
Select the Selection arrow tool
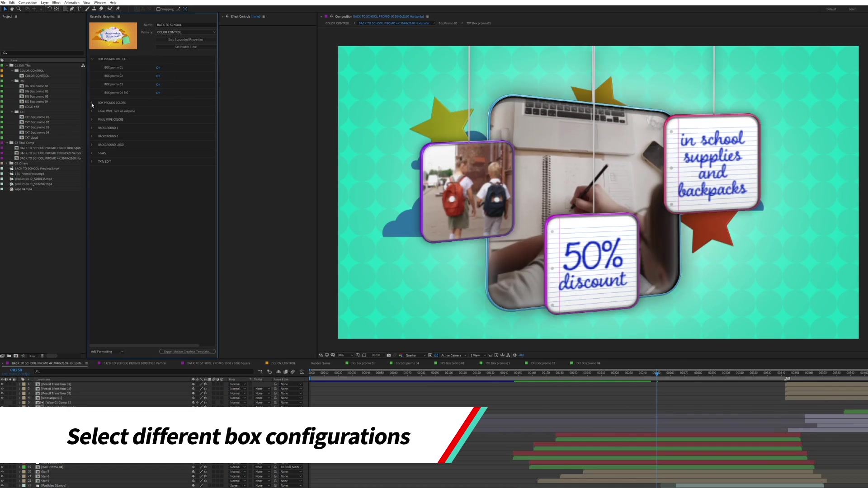pos(5,9)
